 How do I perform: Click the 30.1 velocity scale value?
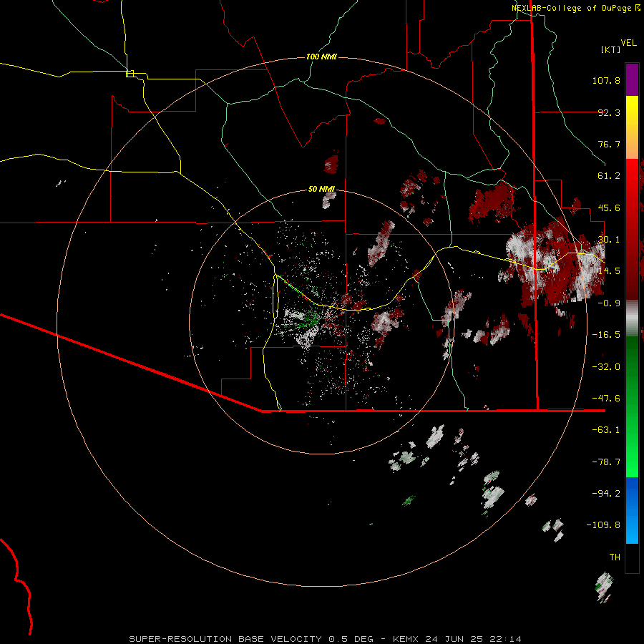609,240
